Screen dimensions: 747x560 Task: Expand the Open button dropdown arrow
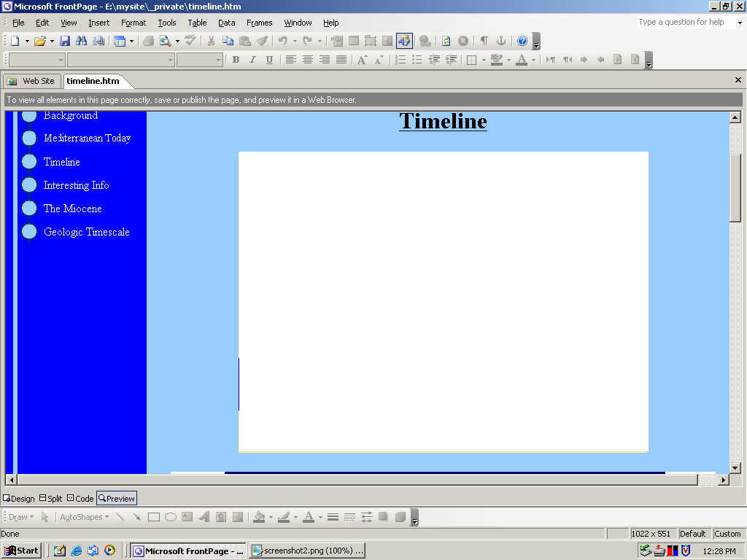point(52,41)
